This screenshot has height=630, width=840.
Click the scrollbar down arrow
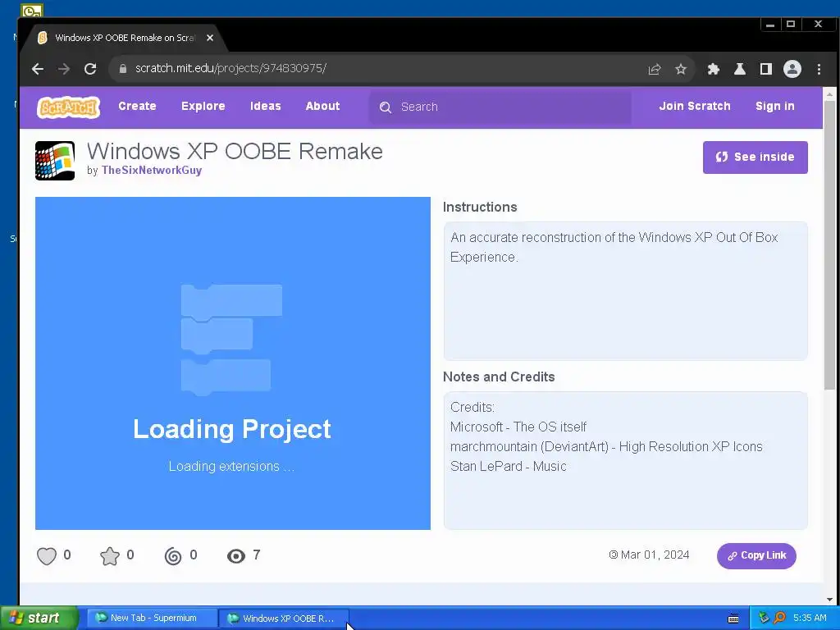pos(829,600)
